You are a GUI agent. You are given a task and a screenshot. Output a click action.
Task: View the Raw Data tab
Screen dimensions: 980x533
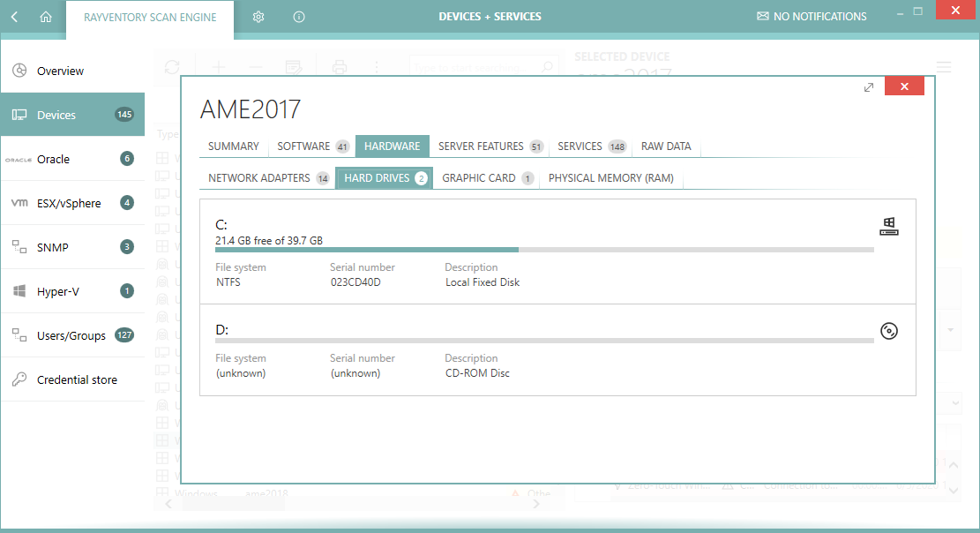(666, 146)
